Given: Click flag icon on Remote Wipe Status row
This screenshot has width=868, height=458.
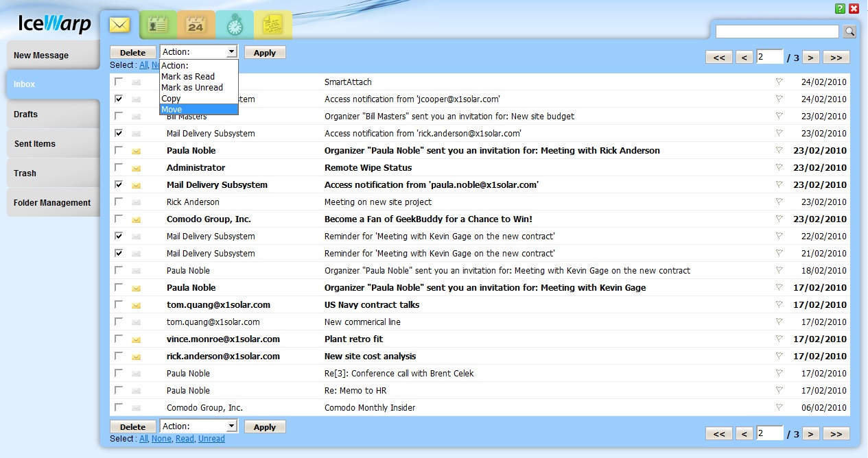Looking at the screenshot, I should [779, 167].
